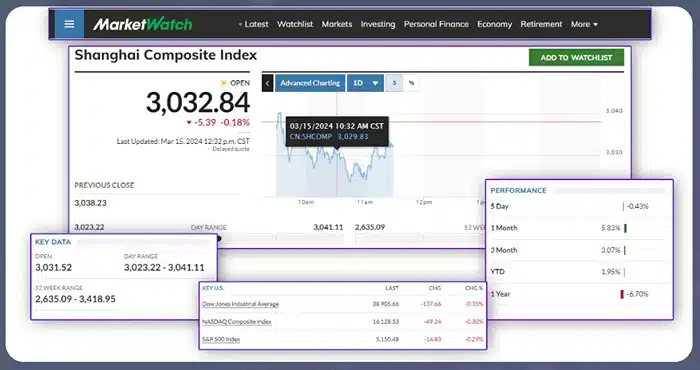Click the 1 Year -6.70% value

638,294
